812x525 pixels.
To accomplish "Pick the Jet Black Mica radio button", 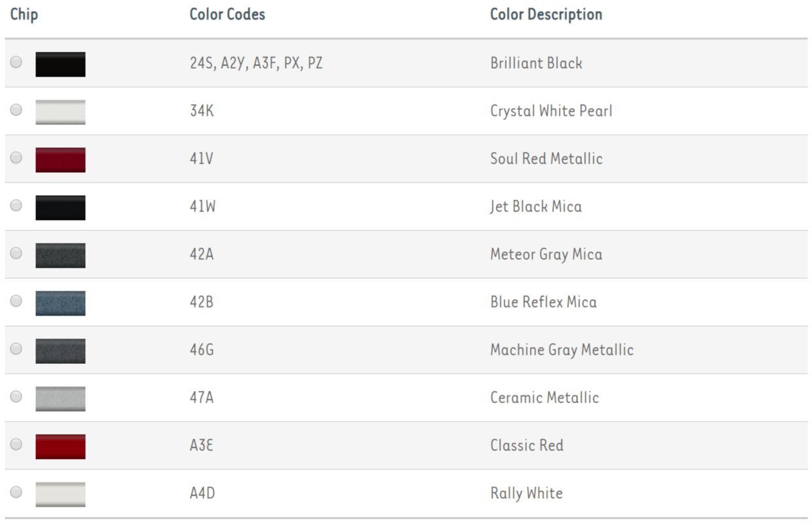I will 16,206.
